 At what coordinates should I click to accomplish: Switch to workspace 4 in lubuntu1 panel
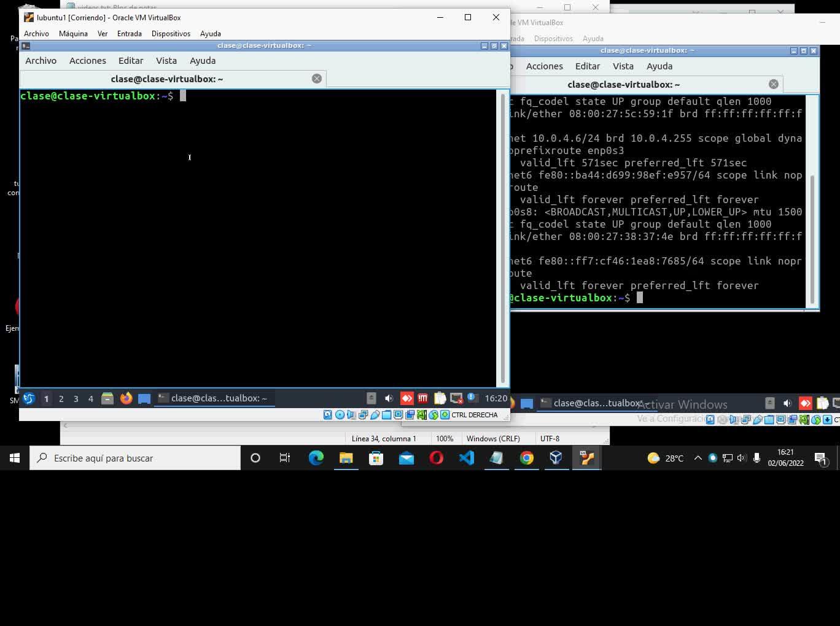91,399
